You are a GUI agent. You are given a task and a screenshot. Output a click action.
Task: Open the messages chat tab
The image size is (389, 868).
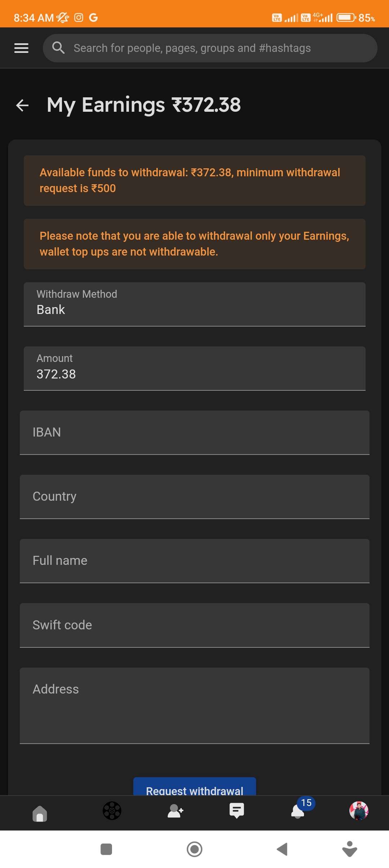pyautogui.click(x=237, y=811)
